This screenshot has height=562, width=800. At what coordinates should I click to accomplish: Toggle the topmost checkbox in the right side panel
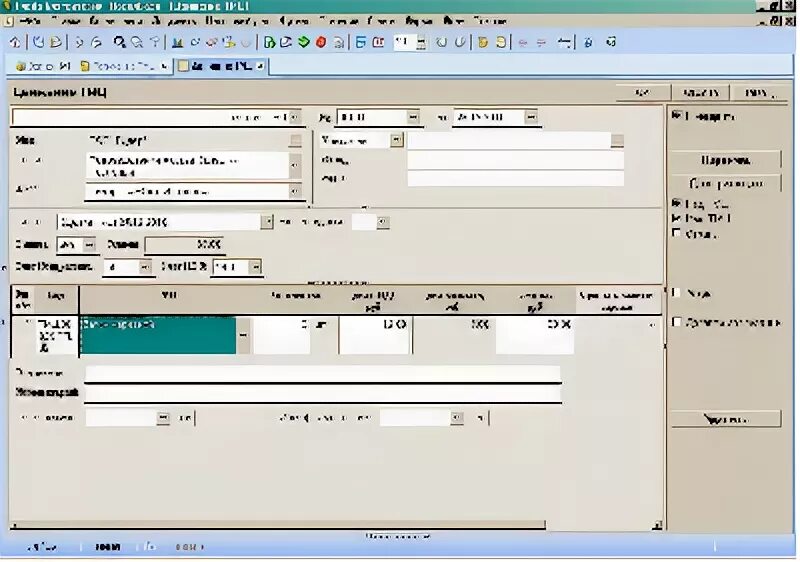(677, 115)
